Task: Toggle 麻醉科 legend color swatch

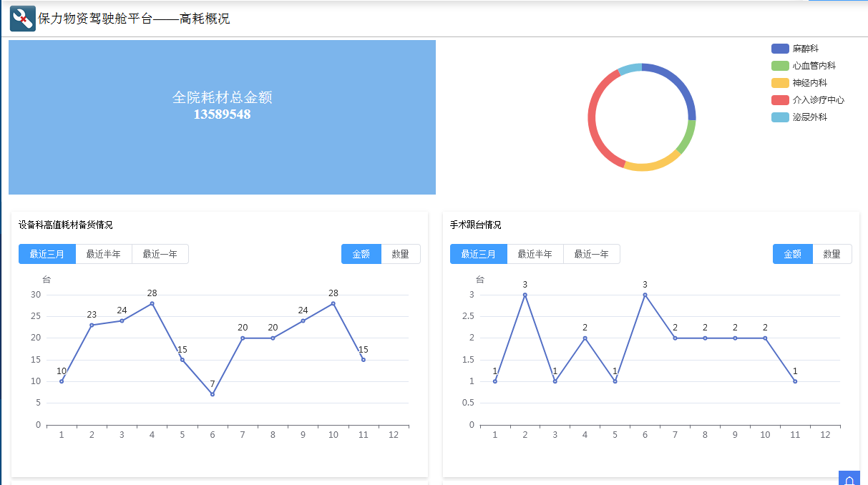Action: tap(780, 49)
